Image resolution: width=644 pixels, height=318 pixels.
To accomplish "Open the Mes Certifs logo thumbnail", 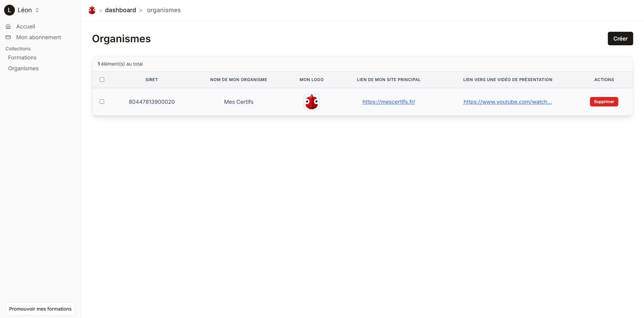I will click(311, 102).
